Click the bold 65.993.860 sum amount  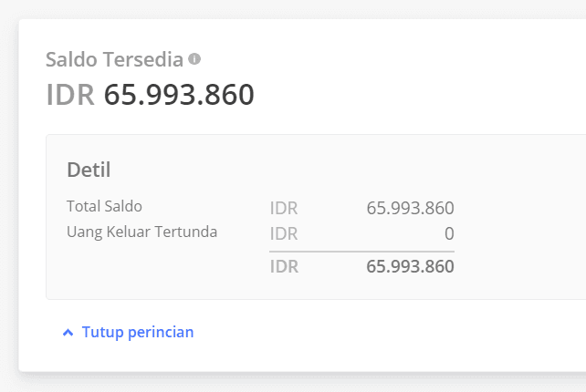pyautogui.click(x=410, y=267)
